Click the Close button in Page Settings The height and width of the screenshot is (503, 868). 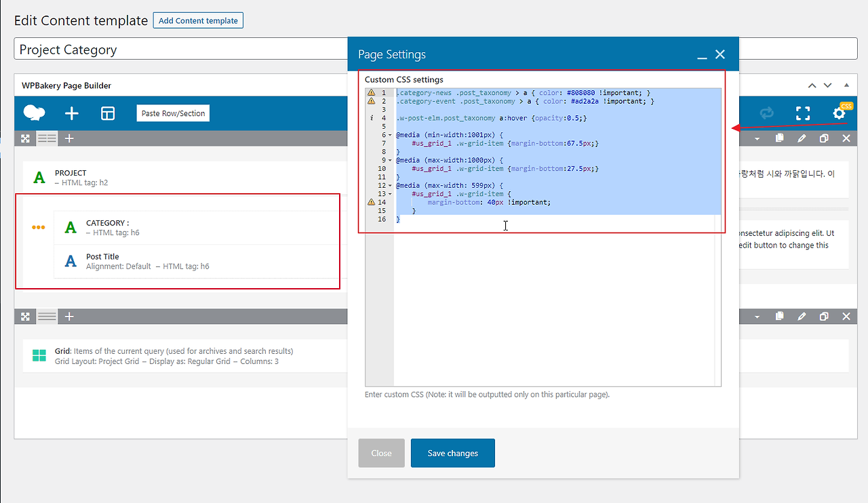(381, 453)
